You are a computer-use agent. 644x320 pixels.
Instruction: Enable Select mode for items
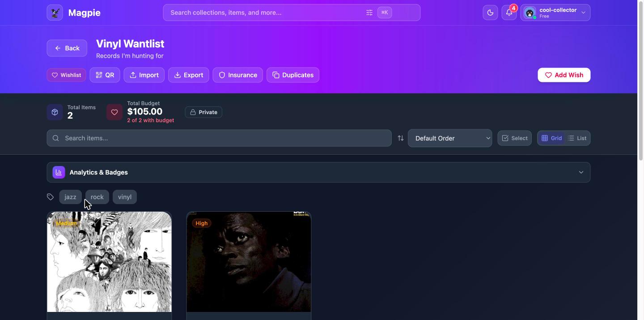point(515,138)
